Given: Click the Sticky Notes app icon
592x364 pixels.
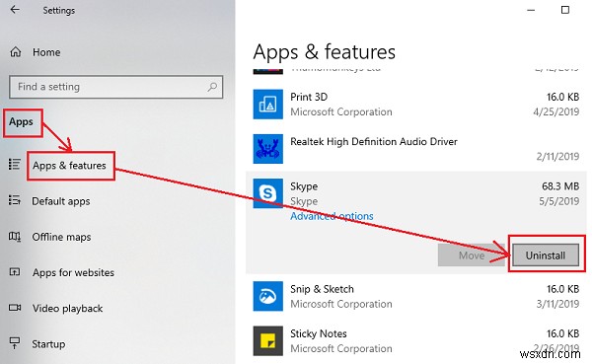Looking at the screenshot, I should pyautogui.click(x=267, y=341).
